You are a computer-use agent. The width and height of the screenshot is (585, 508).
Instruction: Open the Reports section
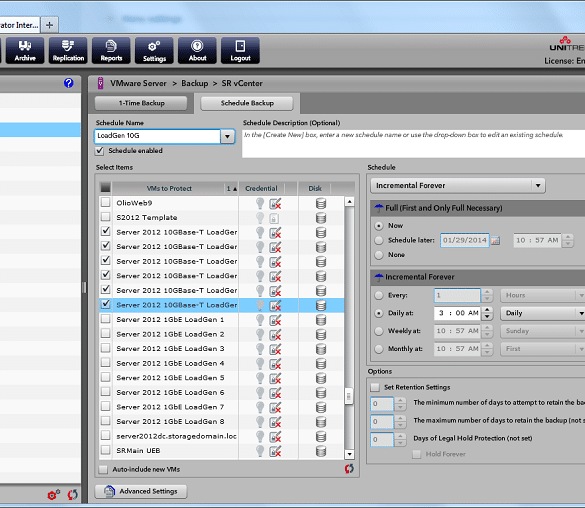pyautogui.click(x=111, y=50)
